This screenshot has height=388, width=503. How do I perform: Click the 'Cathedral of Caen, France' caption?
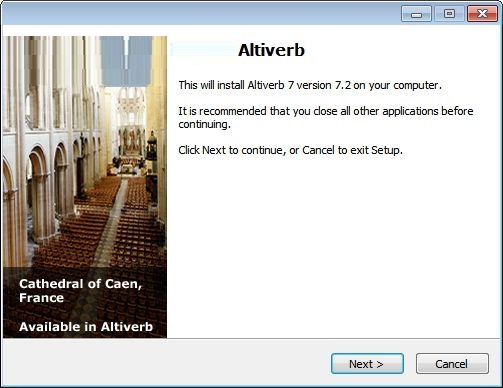pyautogui.click(x=81, y=291)
